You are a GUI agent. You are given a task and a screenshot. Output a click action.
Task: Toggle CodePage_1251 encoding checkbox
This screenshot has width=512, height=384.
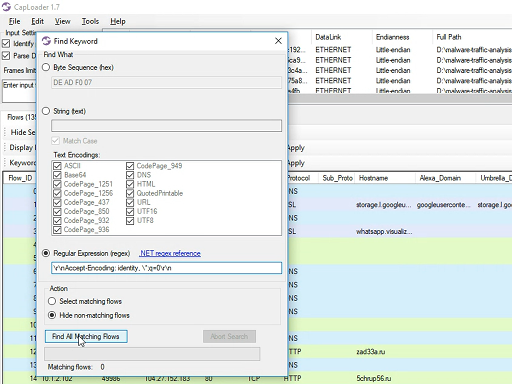[57, 184]
